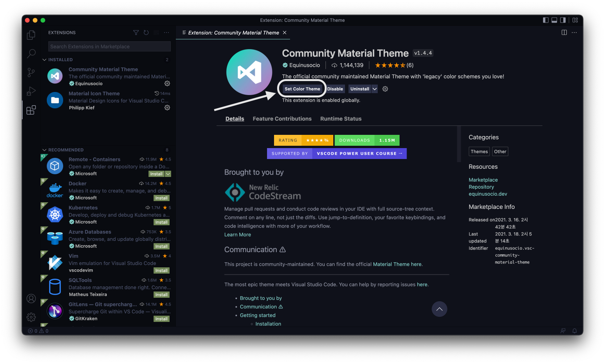Open Extensions panel more actions menu
This screenshot has height=364, width=605.
tap(166, 33)
